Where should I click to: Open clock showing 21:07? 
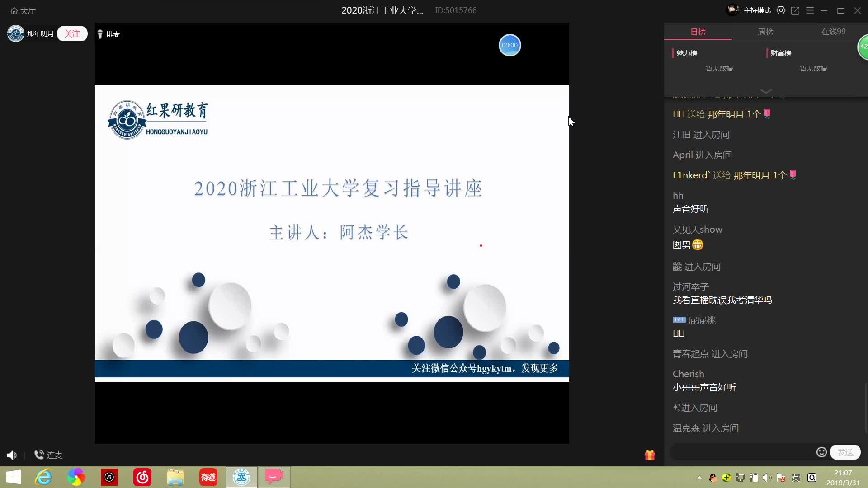click(x=843, y=478)
